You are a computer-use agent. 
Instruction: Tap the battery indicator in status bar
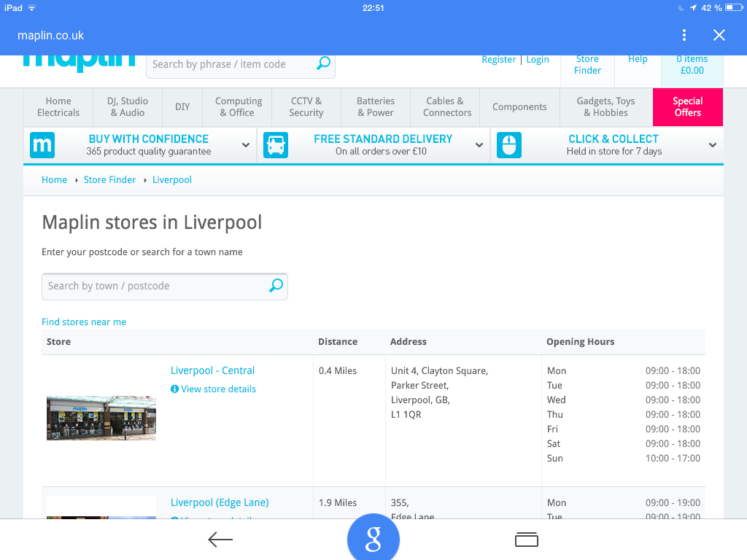[734, 7]
